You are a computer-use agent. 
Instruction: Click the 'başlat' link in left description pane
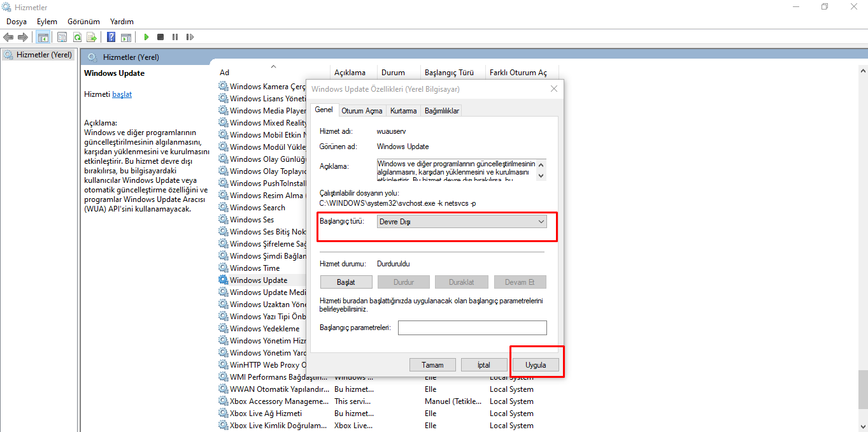click(122, 94)
